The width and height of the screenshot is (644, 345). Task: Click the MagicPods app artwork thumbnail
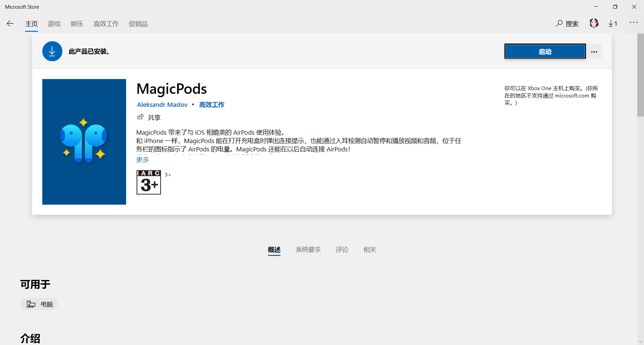click(84, 141)
